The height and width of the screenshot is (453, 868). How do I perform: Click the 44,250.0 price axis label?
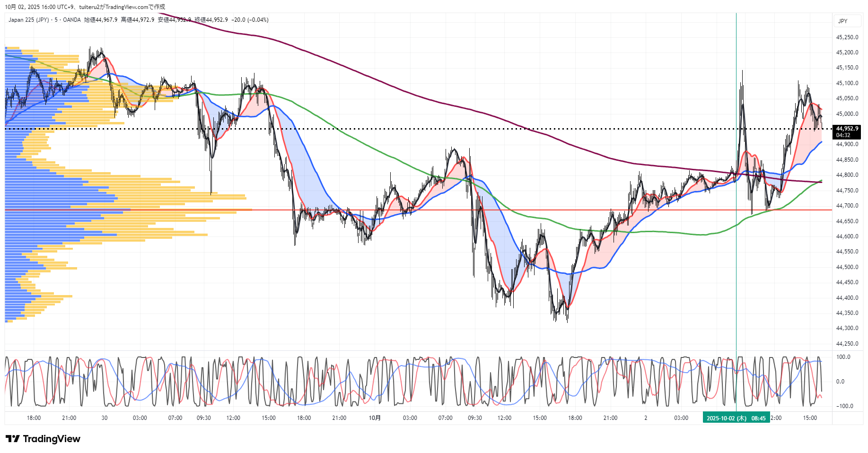point(847,344)
